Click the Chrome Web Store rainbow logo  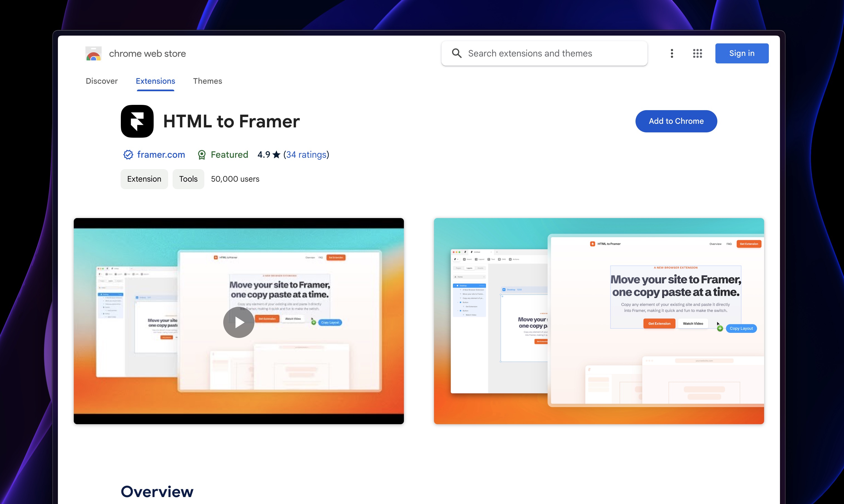click(92, 53)
